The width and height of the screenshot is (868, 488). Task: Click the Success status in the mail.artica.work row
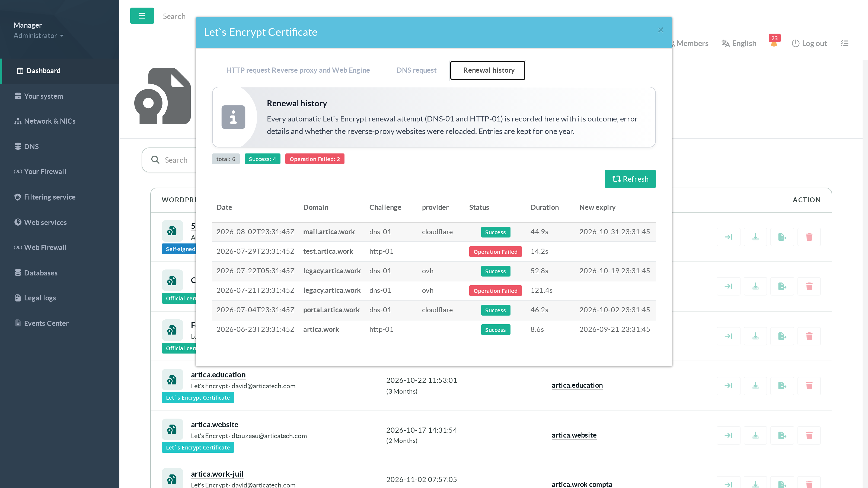point(495,232)
